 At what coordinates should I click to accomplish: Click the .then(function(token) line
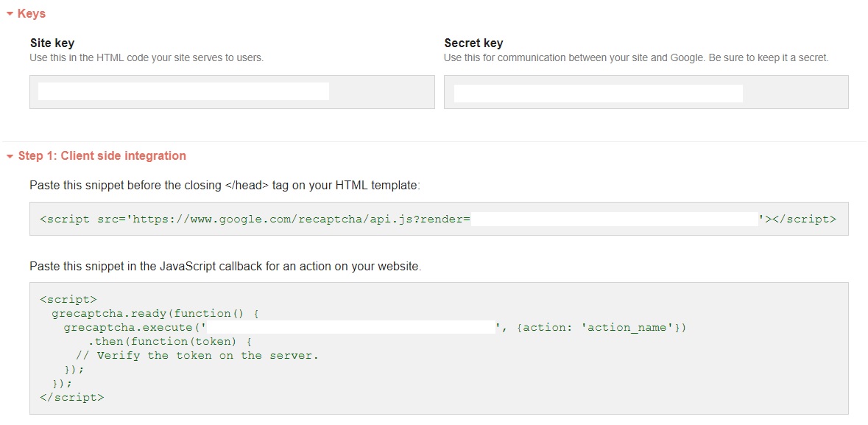pos(170,341)
